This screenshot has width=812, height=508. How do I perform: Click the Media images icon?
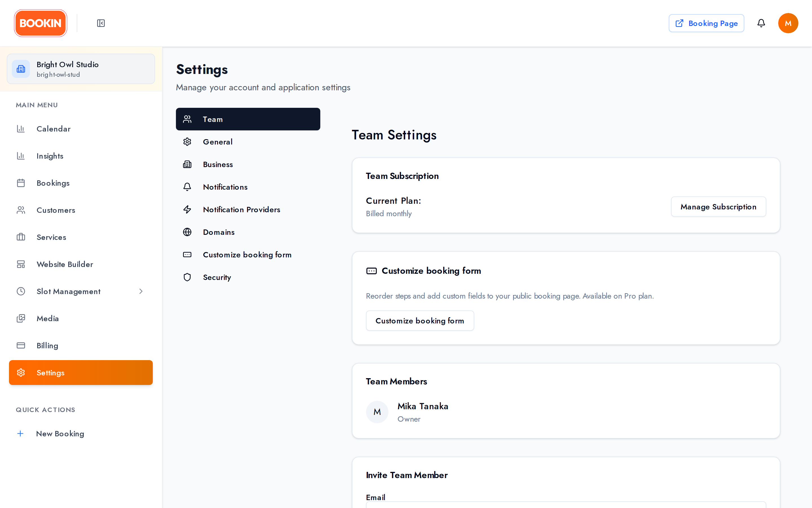tap(21, 319)
